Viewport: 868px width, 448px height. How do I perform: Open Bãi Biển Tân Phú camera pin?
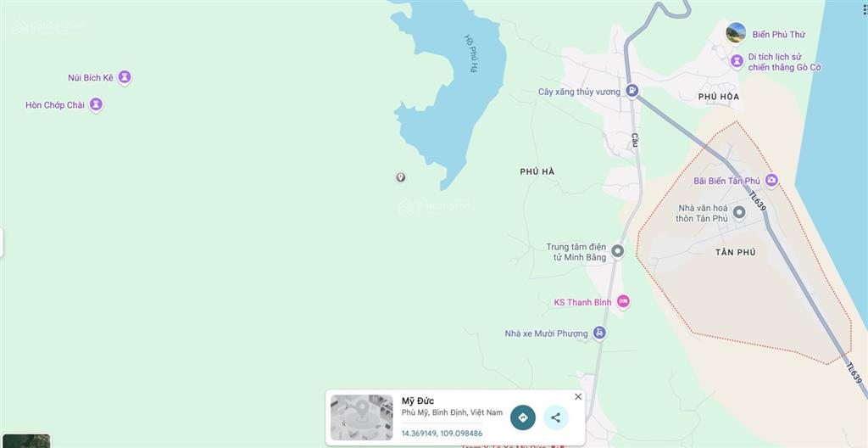pos(771,180)
